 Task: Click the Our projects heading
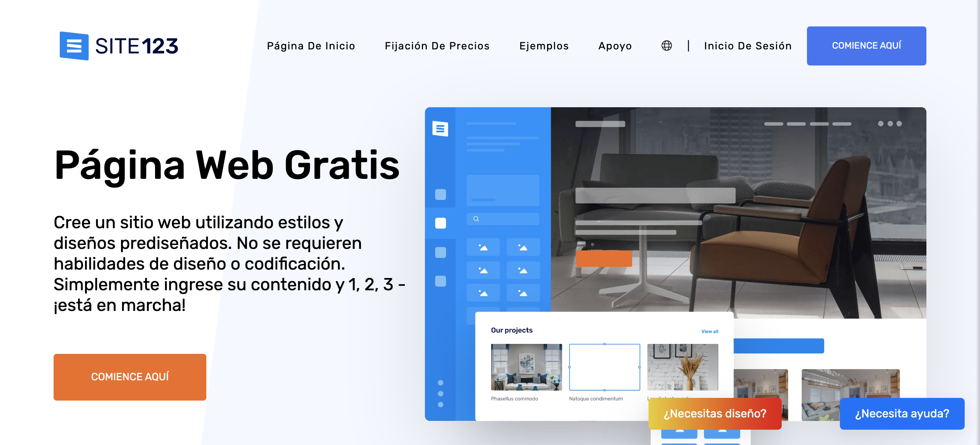[x=512, y=330]
